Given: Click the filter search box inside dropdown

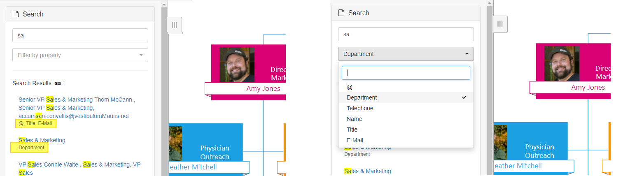Looking at the screenshot, I should 406,73.
